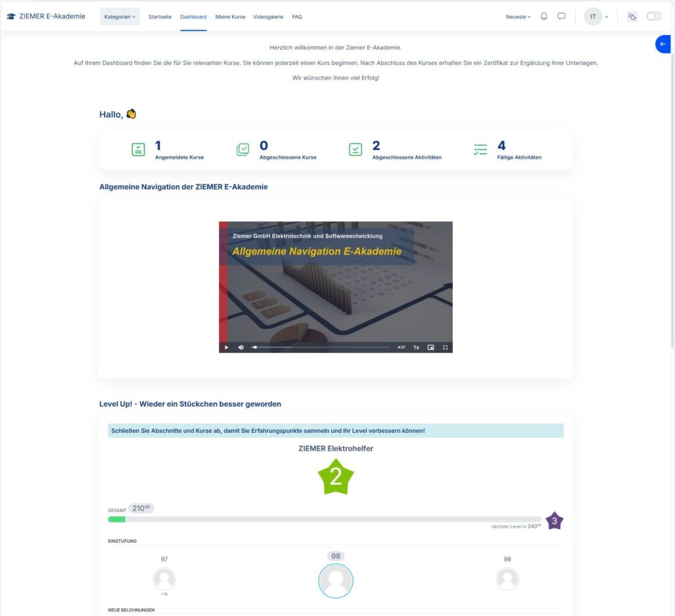Open the blue side drawer arrow
The height and width of the screenshot is (616, 675).
pos(663,44)
